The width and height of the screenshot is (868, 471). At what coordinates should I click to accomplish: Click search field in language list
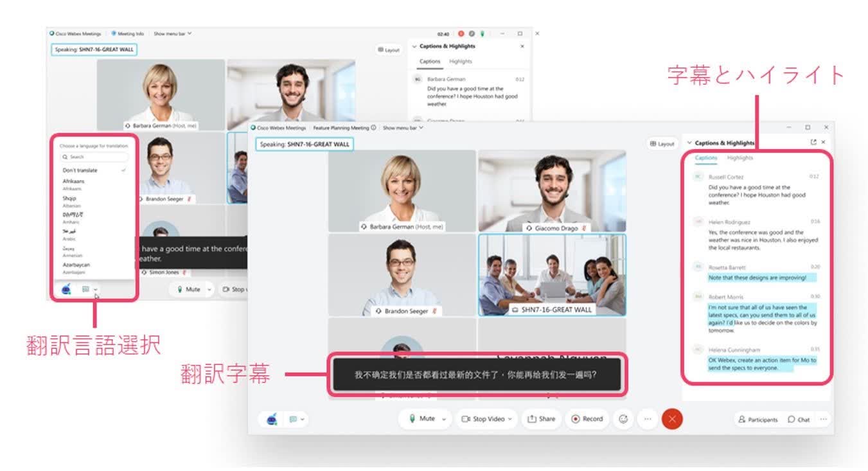[94, 157]
